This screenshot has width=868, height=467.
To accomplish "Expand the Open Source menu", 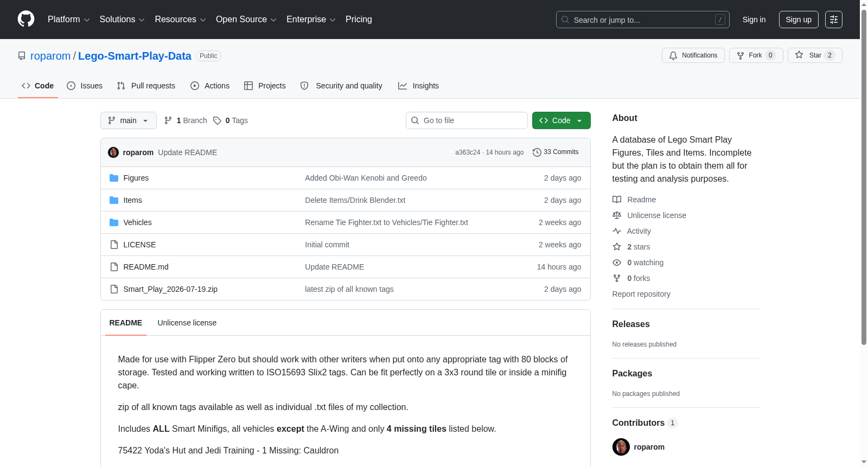I will (246, 20).
